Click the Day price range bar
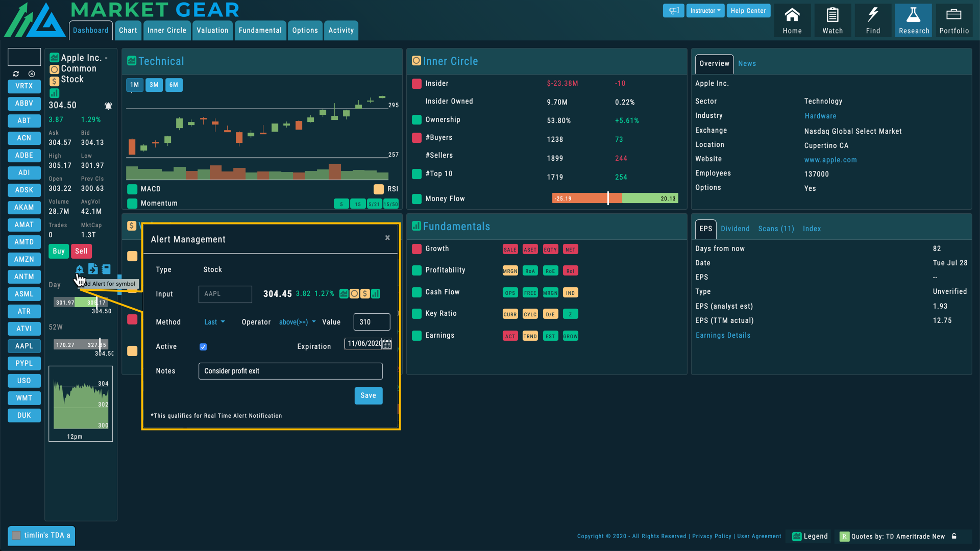Image resolution: width=980 pixels, height=551 pixels. point(81,303)
